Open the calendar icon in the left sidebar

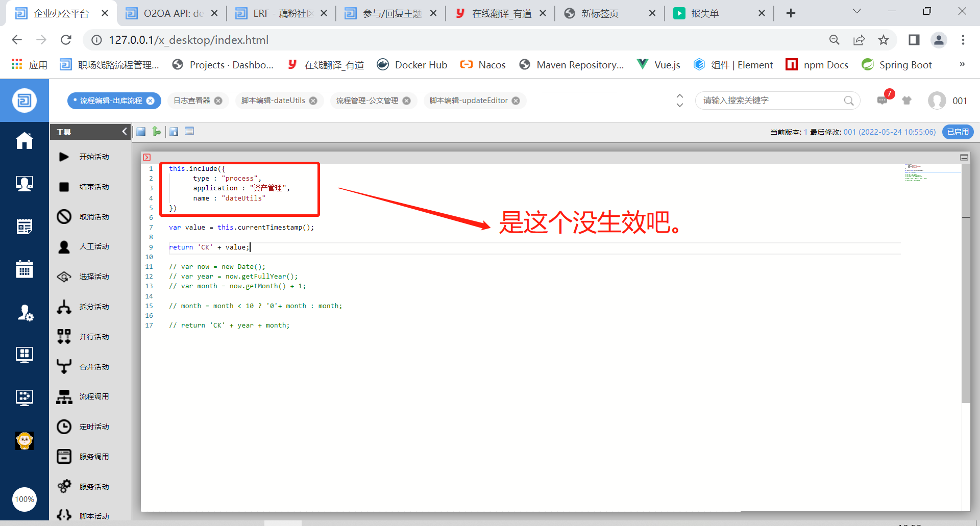point(24,269)
